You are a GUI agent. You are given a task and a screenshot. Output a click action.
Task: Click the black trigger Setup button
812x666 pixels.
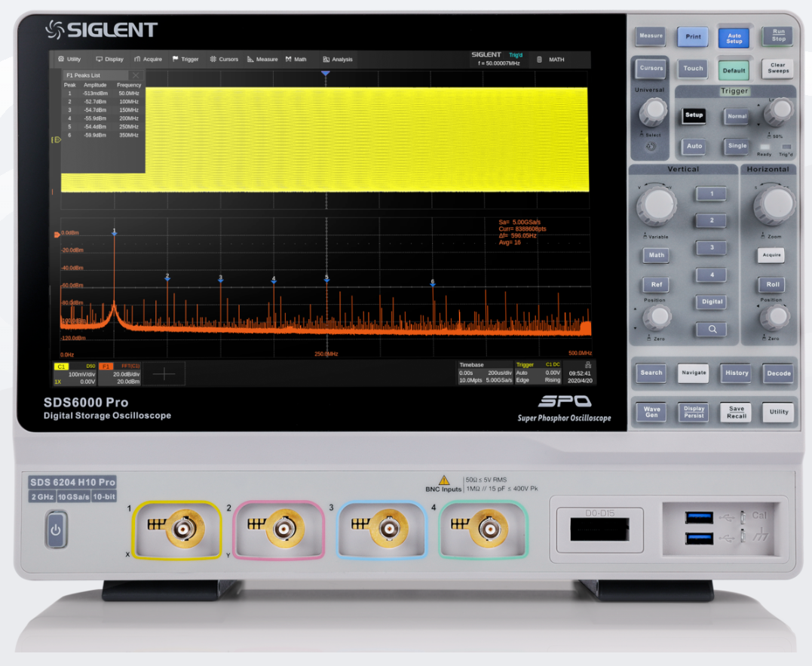pyautogui.click(x=694, y=115)
